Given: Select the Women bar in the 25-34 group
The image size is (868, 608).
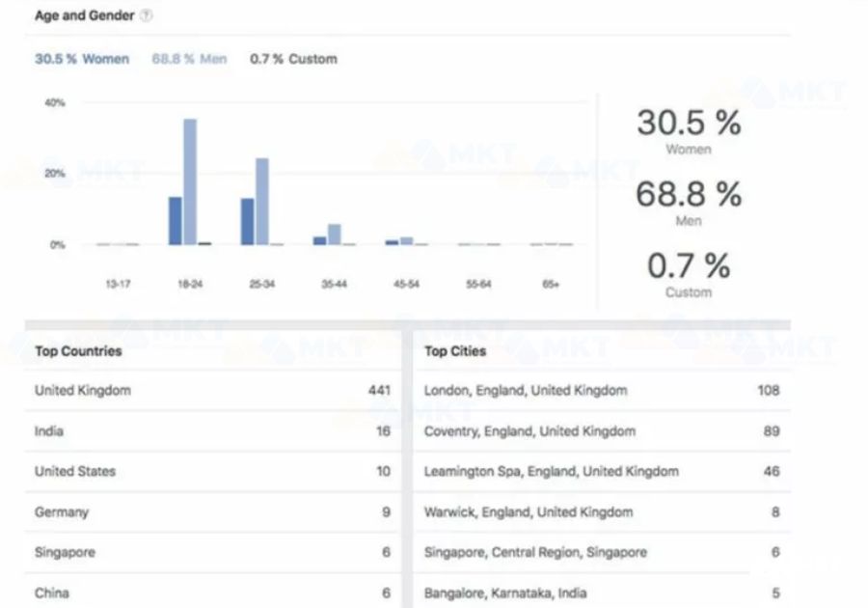Looking at the screenshot, I should click(247, 221).
